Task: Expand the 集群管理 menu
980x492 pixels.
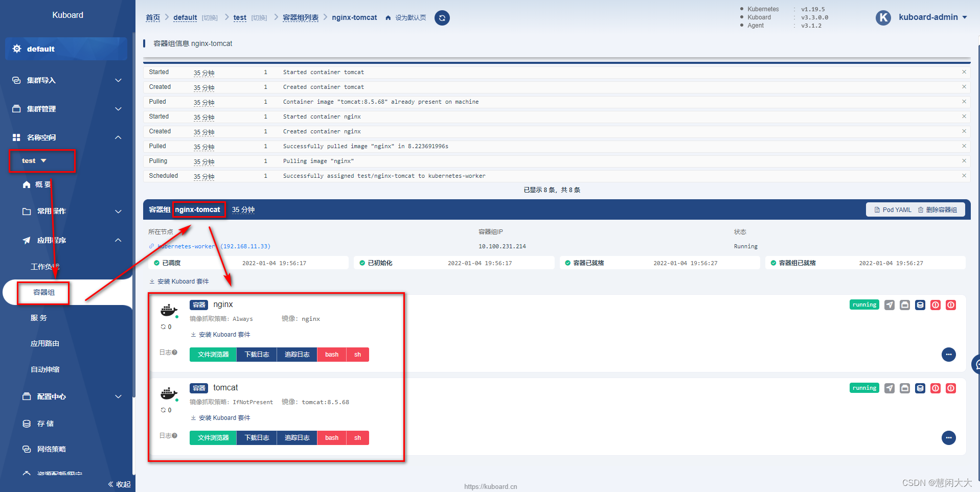Action: point(118,109)
